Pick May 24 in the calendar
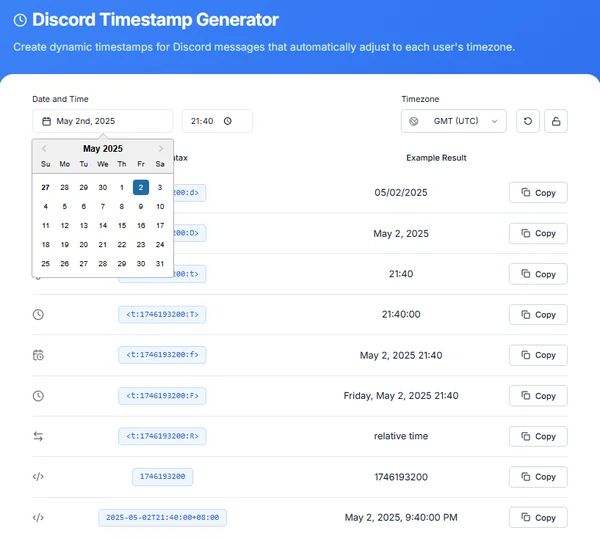Image resolution: width=600 pixels, height=539 pixels. [x=160, y=245]
